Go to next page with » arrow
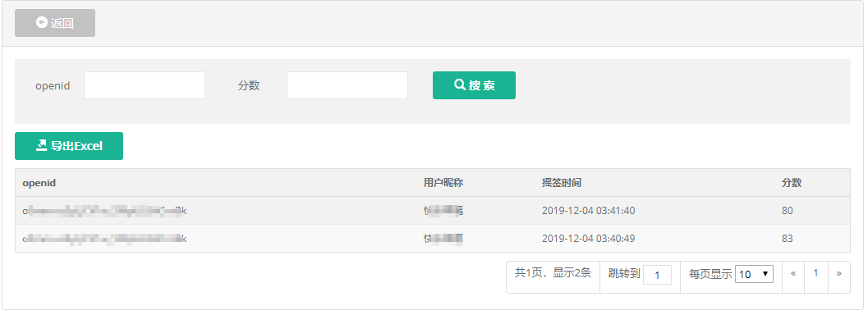Image resolution: width=868 pixels, height=315 pixels. [838, 273]
